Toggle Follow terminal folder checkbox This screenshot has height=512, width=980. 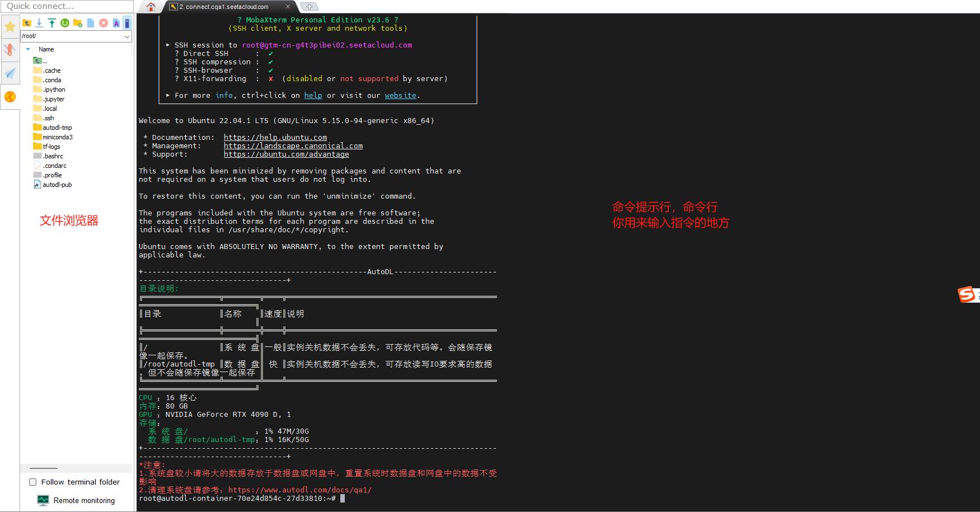click(33, 482)
